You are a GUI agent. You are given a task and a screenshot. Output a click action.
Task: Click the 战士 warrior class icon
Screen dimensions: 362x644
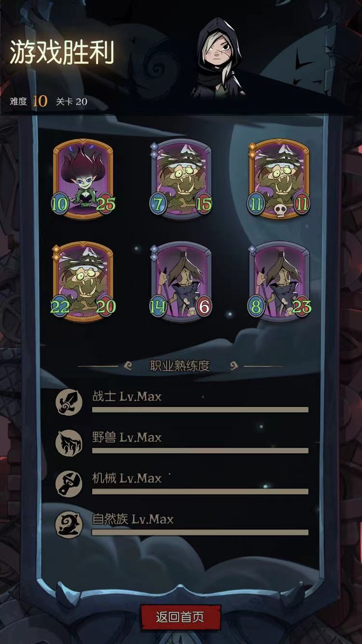(x=69, y=402)
